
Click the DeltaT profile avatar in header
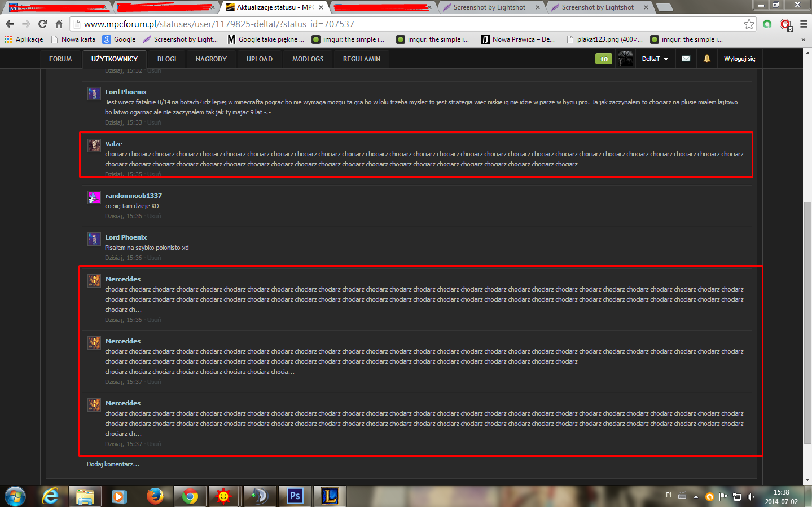click(625, 59)
